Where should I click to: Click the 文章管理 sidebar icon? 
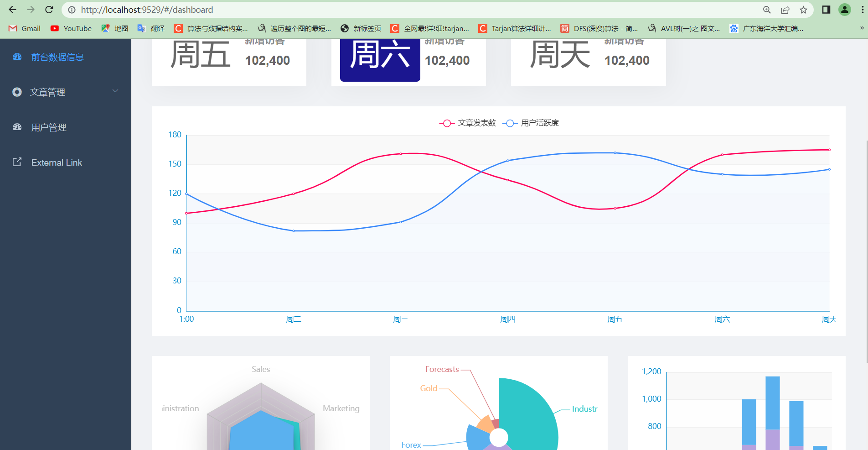coord(17,92)
